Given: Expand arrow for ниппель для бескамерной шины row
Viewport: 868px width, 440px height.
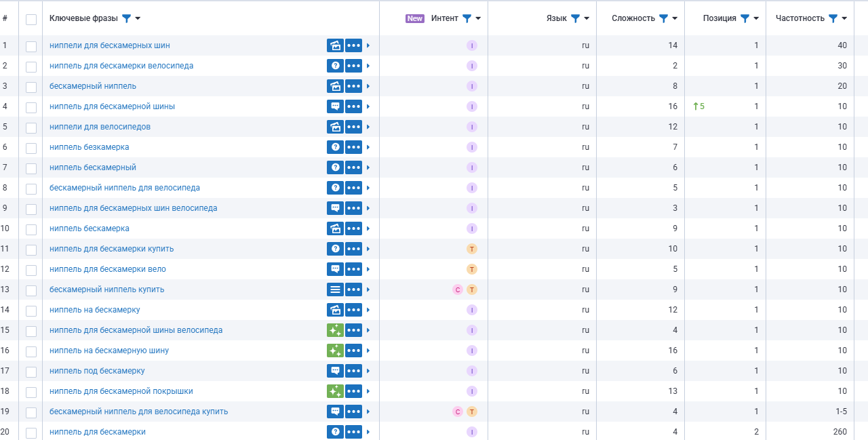Looking at the screenshot, I should 368,106.
